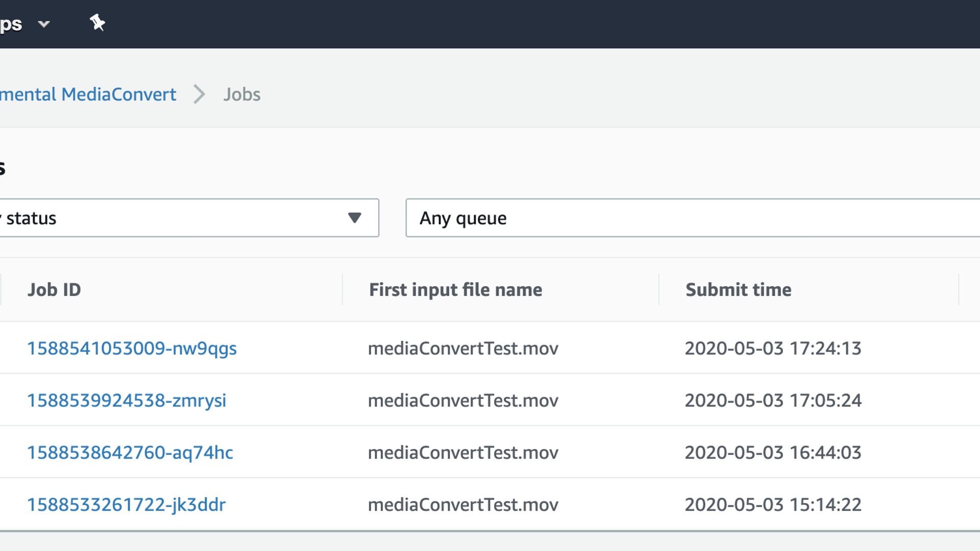Sort by First input file name column

pyautogui.click(x=455, y=290)
